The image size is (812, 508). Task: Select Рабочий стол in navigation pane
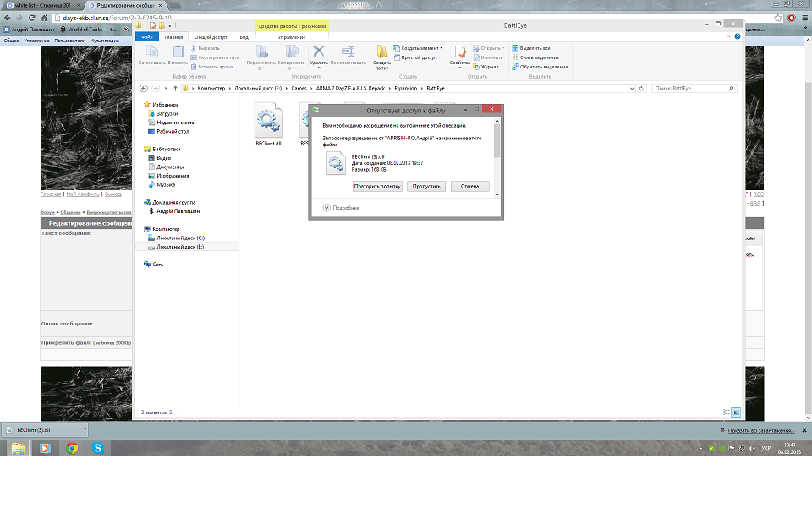(173, 131)
